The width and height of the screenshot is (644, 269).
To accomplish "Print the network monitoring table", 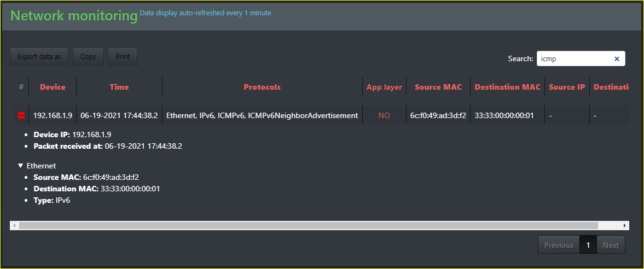I will coord(123,57).
